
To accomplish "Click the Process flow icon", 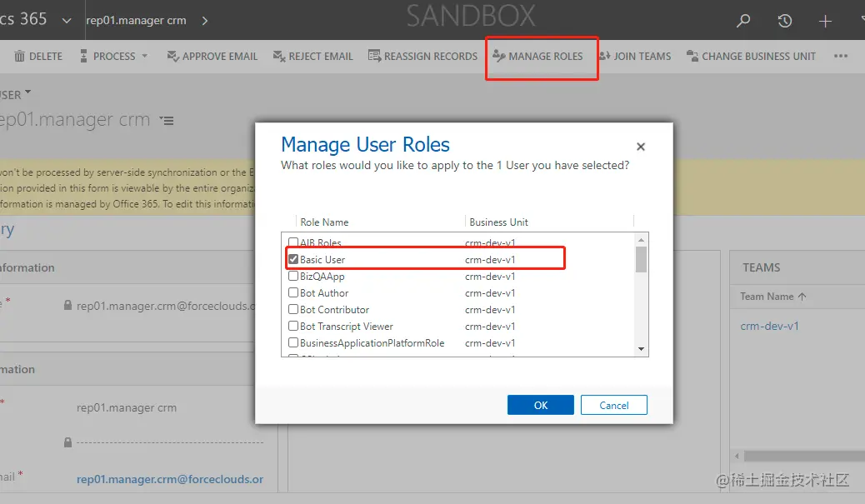I will [x=84, y=56].
